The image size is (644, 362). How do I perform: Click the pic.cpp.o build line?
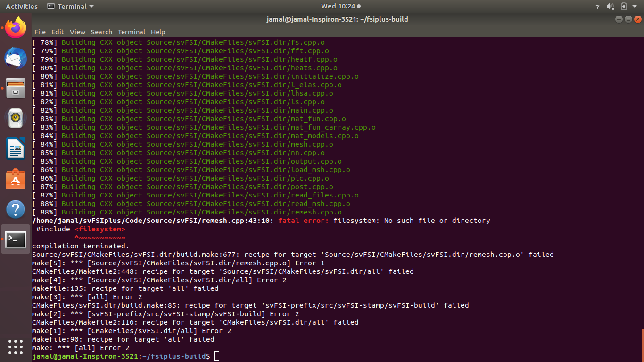click(181, 178)
